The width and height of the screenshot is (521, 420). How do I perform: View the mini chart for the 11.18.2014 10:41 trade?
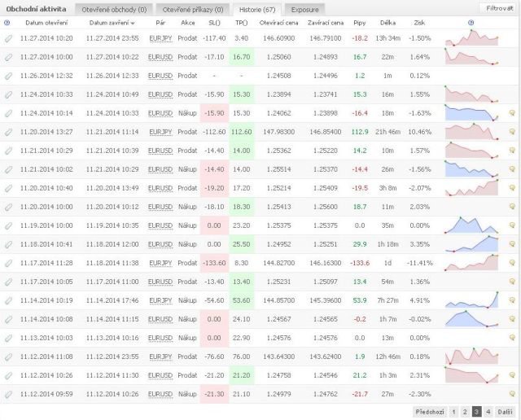pyautogui.click(x=472, y=243)
